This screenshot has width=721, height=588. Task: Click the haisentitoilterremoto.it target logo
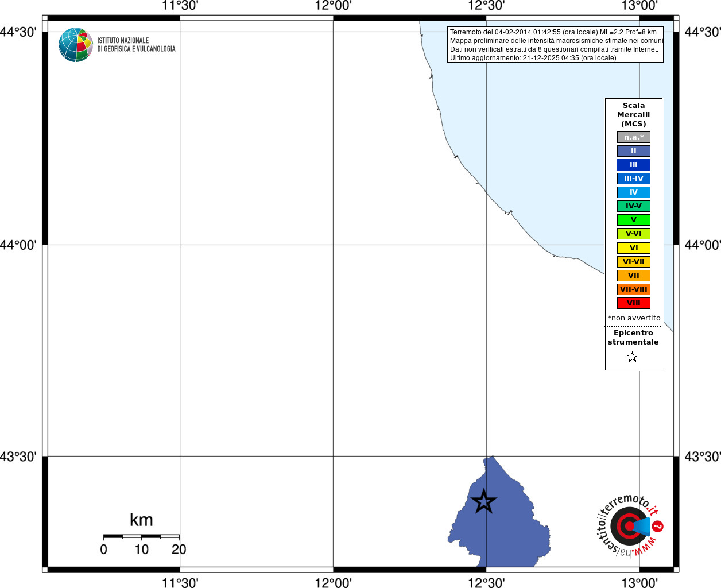point(630,525)
